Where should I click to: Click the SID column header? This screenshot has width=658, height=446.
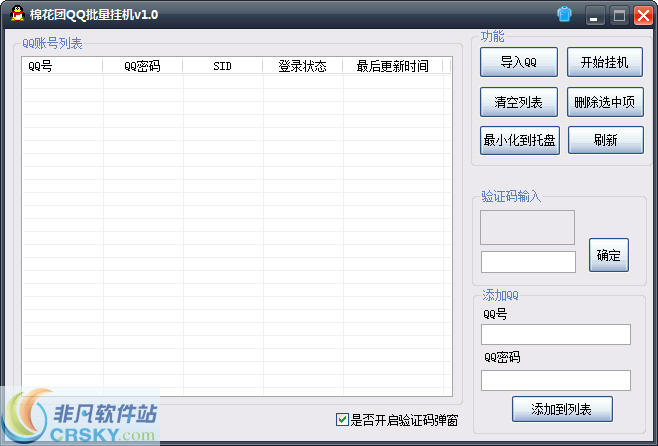tap(223, 66)
